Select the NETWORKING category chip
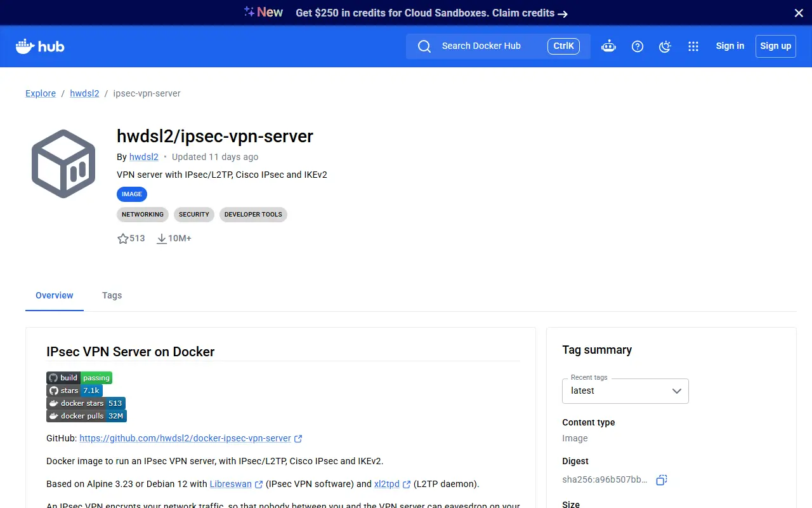 point(143,215)
